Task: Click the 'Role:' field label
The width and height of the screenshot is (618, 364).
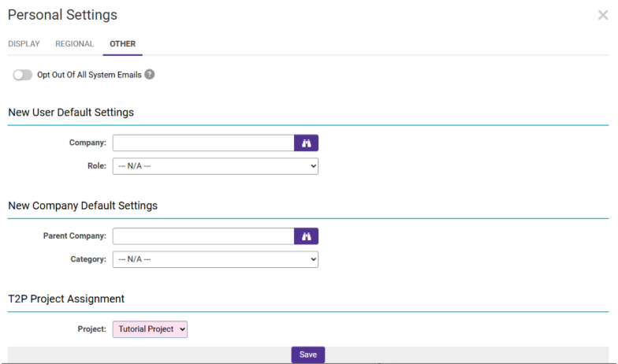Action: (96, 166)
